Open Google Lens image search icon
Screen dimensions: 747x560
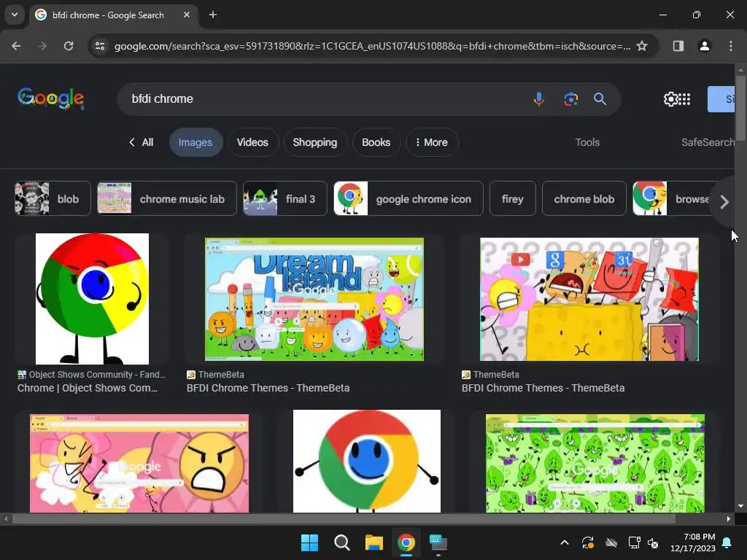tap(570, 99)
